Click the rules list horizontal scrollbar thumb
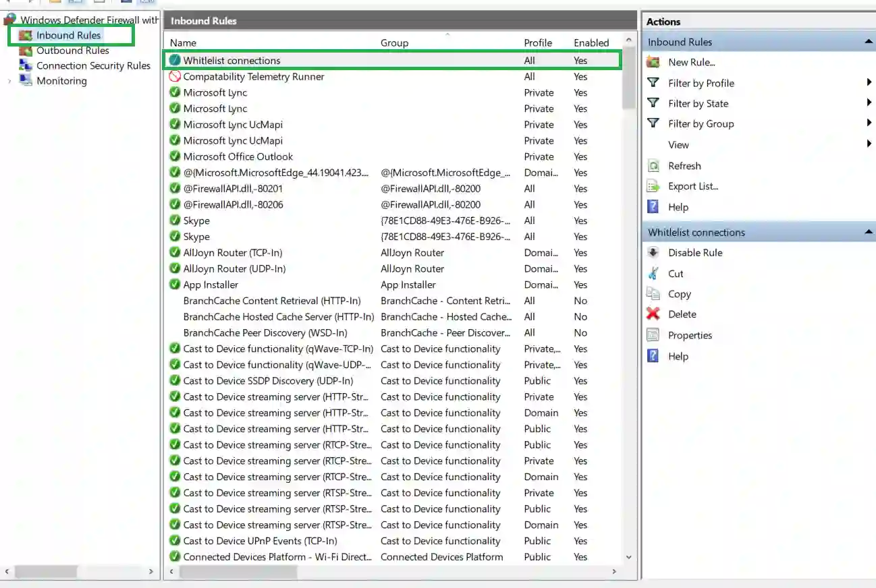Image resolution: width=876 pixels, height=588 pixels. click(x=238, y=572)
